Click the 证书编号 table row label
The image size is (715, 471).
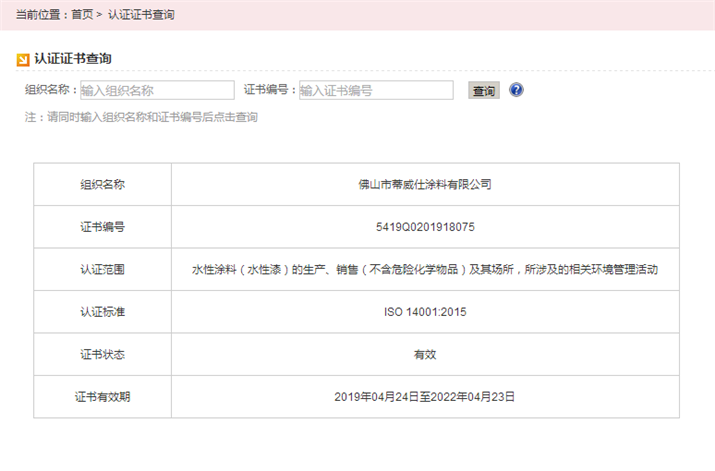click(103, 227)
